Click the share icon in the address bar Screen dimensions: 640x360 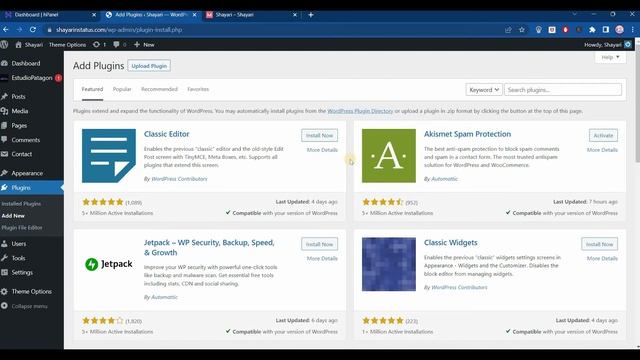[x=508, y=30]
